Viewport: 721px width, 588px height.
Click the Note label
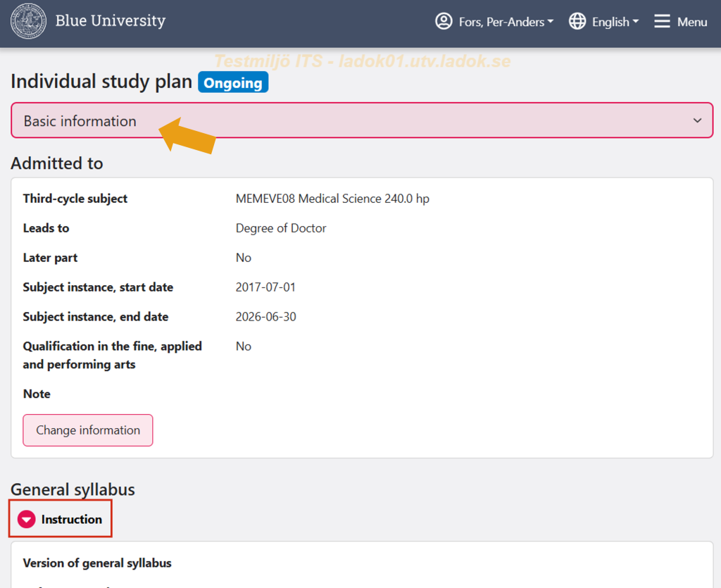[37, 394]
